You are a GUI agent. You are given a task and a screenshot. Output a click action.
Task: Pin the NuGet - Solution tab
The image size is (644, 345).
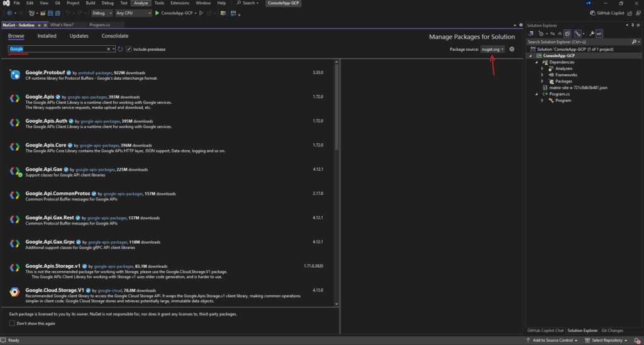(x=38, y=25)
